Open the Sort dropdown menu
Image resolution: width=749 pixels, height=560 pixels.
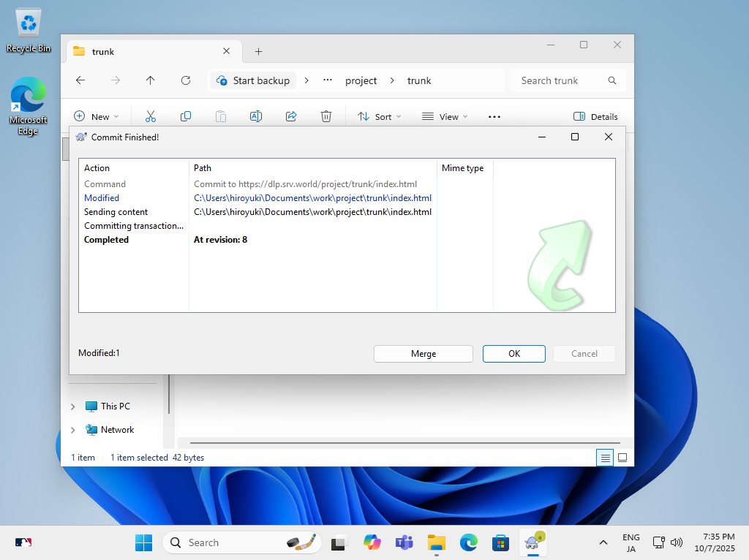pos(379,116)
